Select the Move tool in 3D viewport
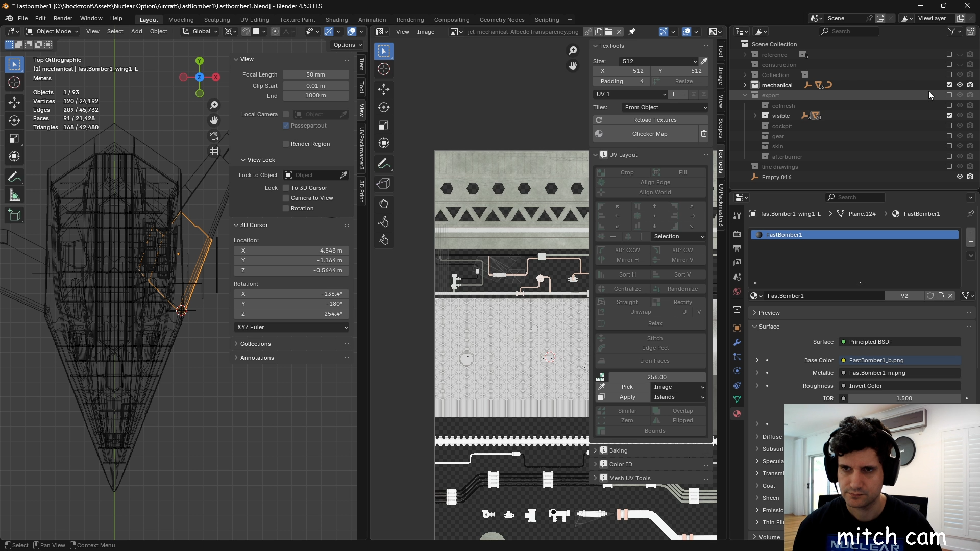This screenshot has width=980, height=551. pyautogui.click(x=14, y=102)
